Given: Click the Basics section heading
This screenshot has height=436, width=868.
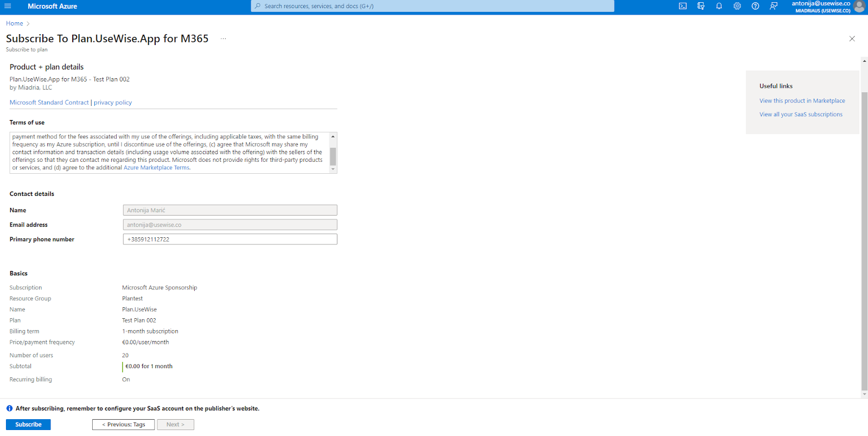Looking at the screenshot, I should (18, 274).
